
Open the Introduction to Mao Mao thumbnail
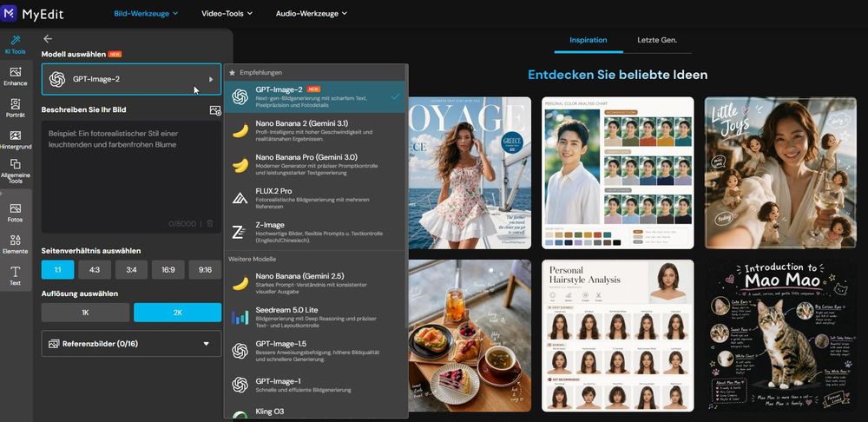(780, 336)
